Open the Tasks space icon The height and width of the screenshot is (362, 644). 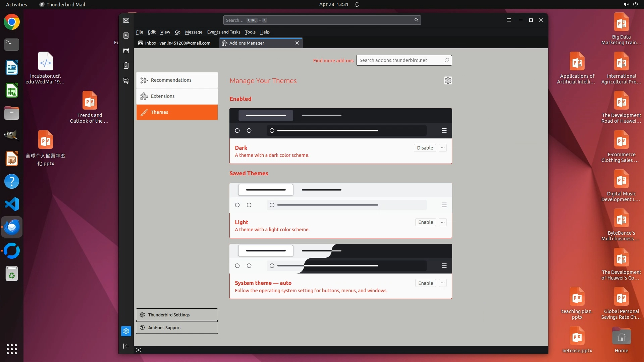(126, 66)
